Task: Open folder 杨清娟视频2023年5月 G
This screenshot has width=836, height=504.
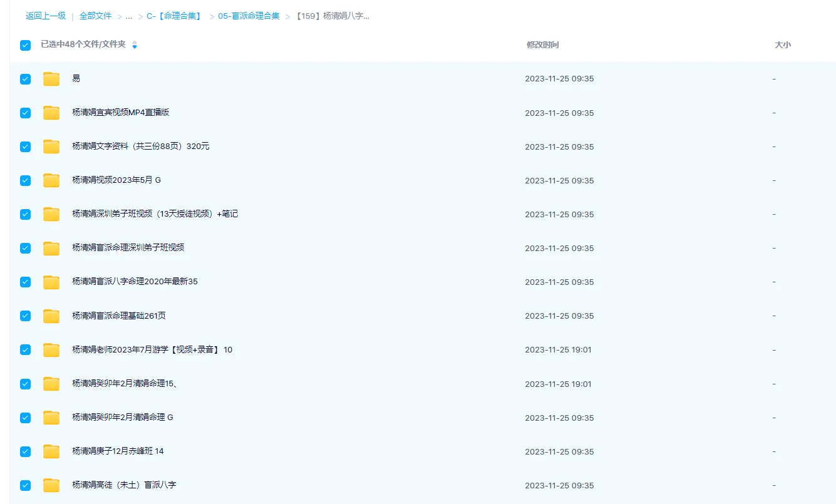Action: pyautogui.click(x=116, y=180)
